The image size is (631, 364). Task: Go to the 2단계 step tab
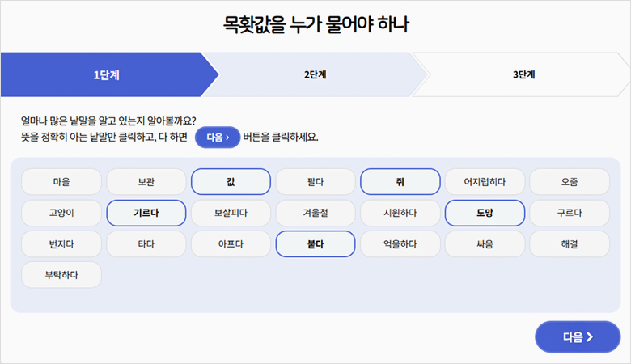pos(315,74)
